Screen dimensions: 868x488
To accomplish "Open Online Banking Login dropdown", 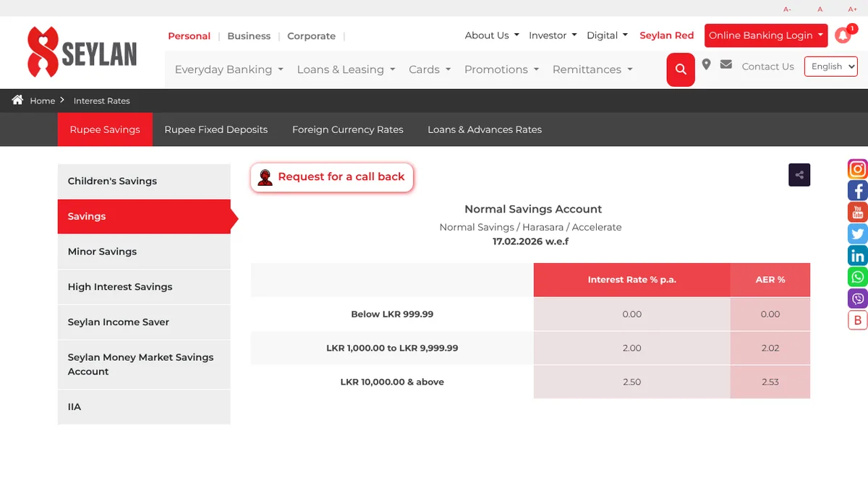I will (766, 35).
